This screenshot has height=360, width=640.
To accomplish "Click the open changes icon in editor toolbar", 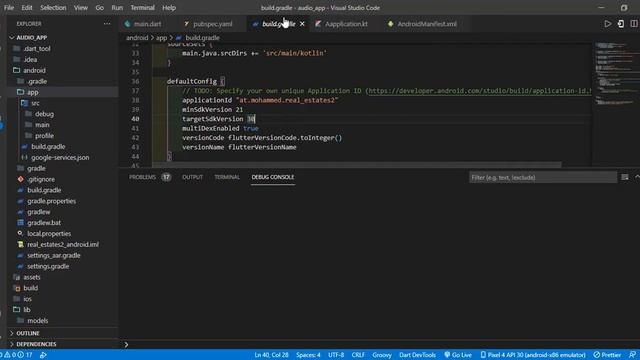I will click(x=621, y=24).
